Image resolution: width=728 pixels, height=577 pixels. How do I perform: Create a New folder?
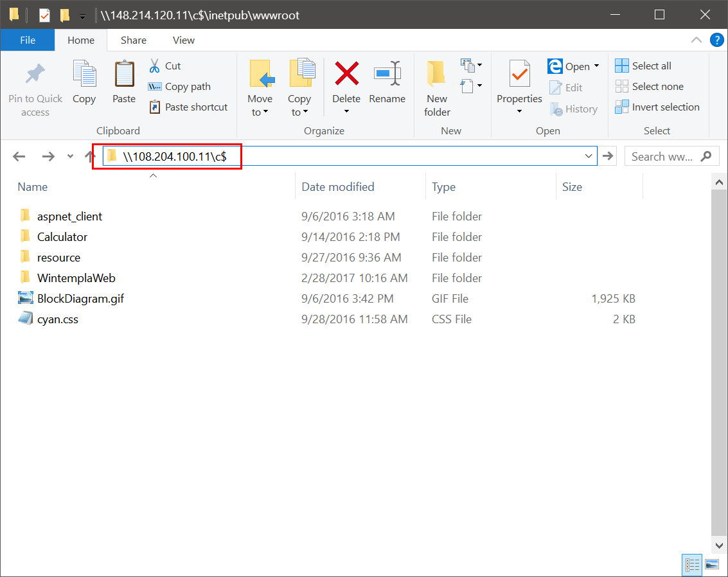click(x=437, y=88)
